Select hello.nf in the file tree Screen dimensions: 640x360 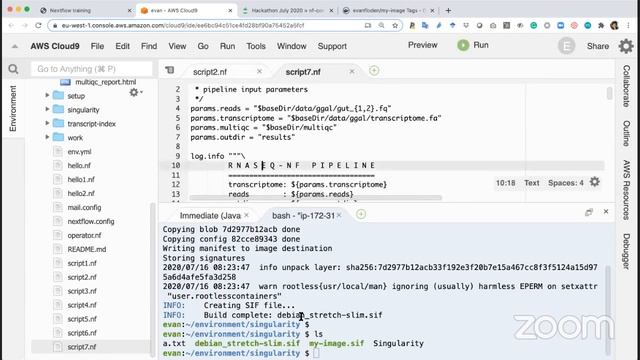pos(79,165)
